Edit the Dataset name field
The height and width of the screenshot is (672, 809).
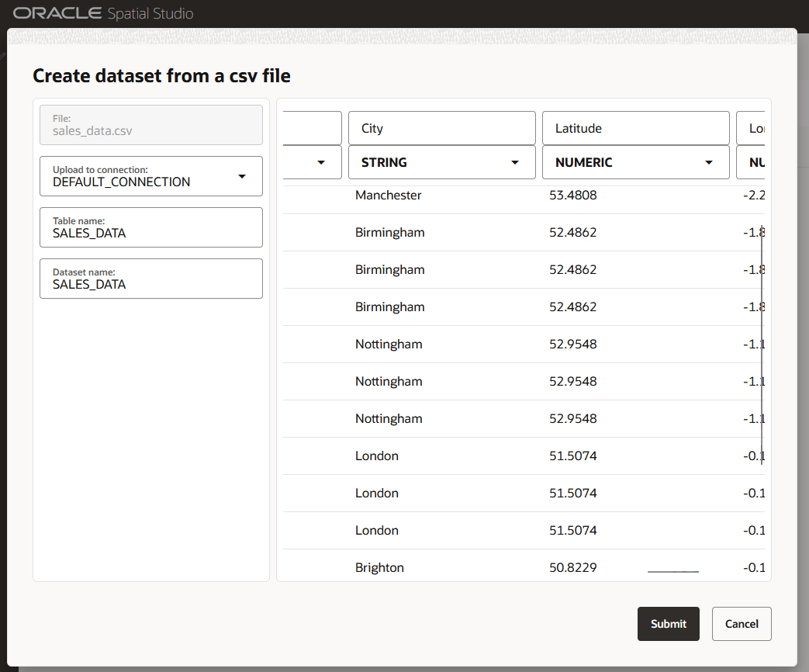pos(151,279)
